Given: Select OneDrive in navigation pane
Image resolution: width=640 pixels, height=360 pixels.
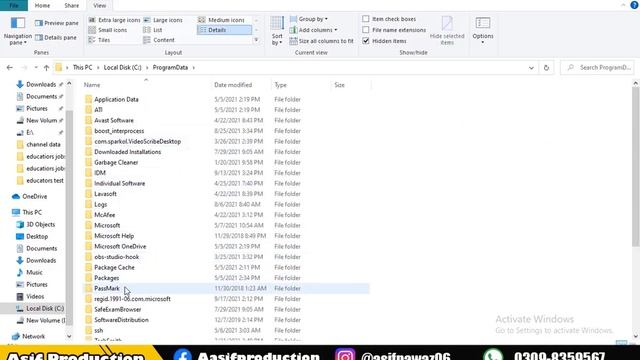Looking at the screenshot, I should 34,197.
